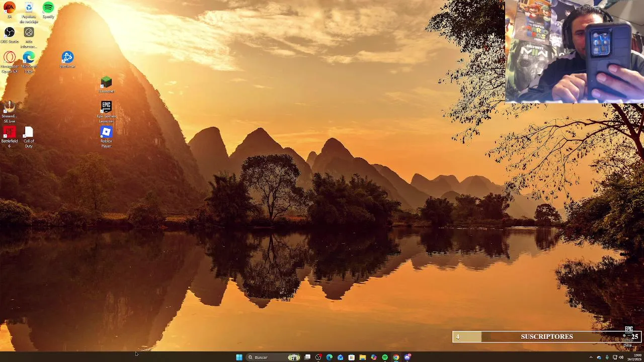Viewport: 644px width, 362px height.
Task: Open Microsoft Store from the taskbar
Action: click(x=352, y=357)
